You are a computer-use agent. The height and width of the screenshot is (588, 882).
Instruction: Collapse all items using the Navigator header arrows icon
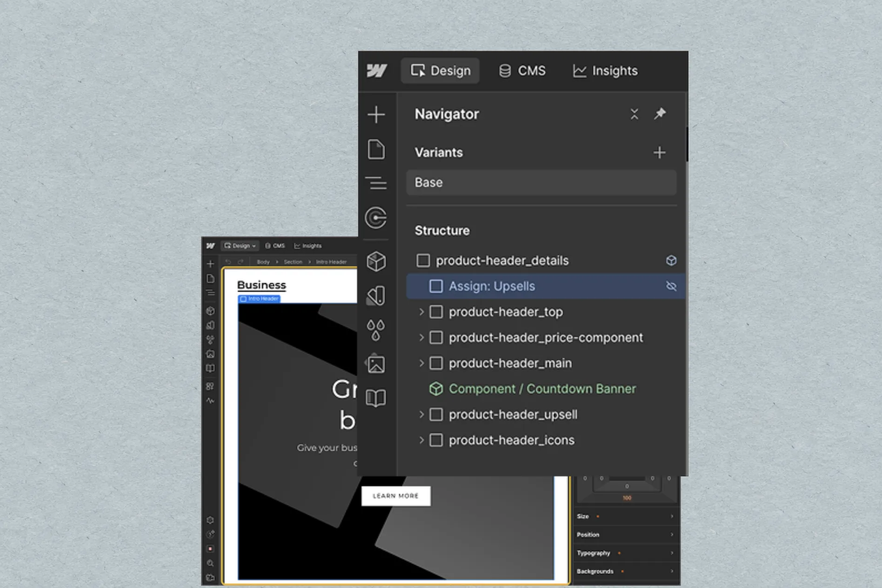[634, 114]
